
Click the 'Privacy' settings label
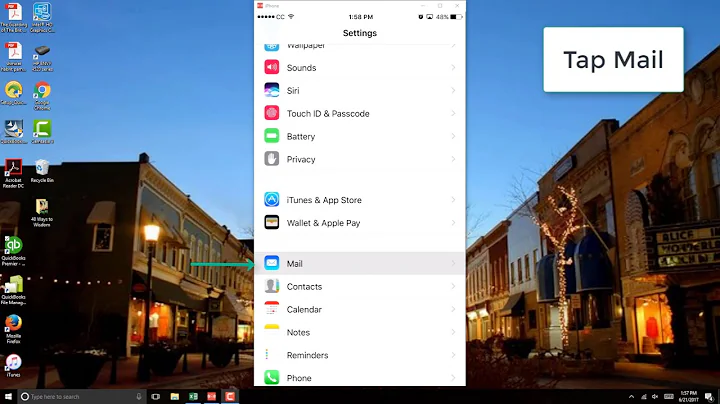pos(301,159)
